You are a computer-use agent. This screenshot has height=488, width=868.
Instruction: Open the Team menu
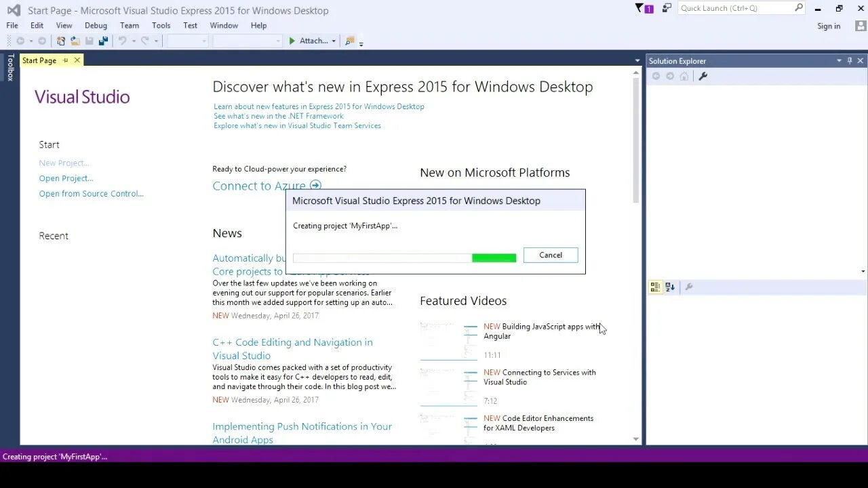click(x=129, y=26)
